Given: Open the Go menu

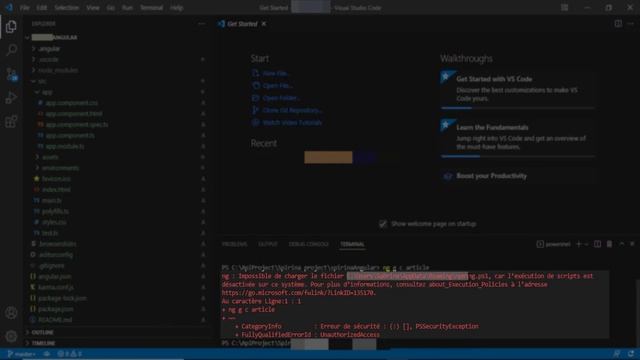Looking at the screenshot, I should coord(111,8).
